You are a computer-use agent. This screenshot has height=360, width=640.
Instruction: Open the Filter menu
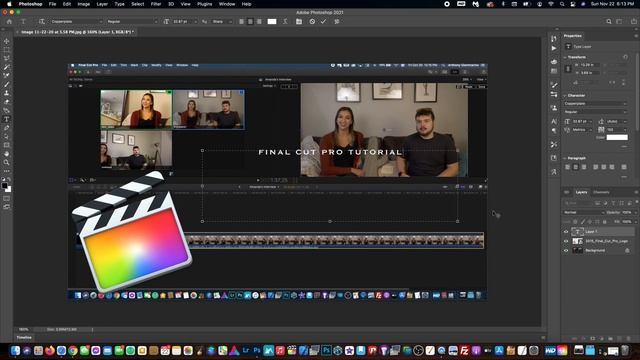pos(156,4)
